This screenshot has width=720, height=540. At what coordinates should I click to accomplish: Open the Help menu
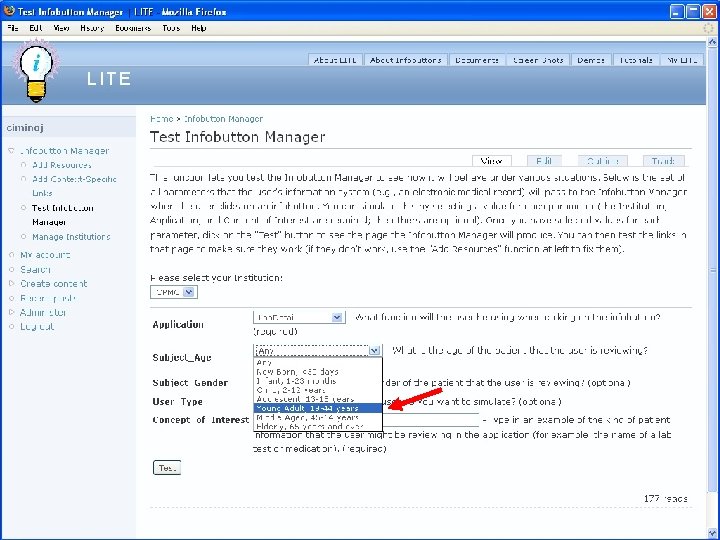(198, 28)
